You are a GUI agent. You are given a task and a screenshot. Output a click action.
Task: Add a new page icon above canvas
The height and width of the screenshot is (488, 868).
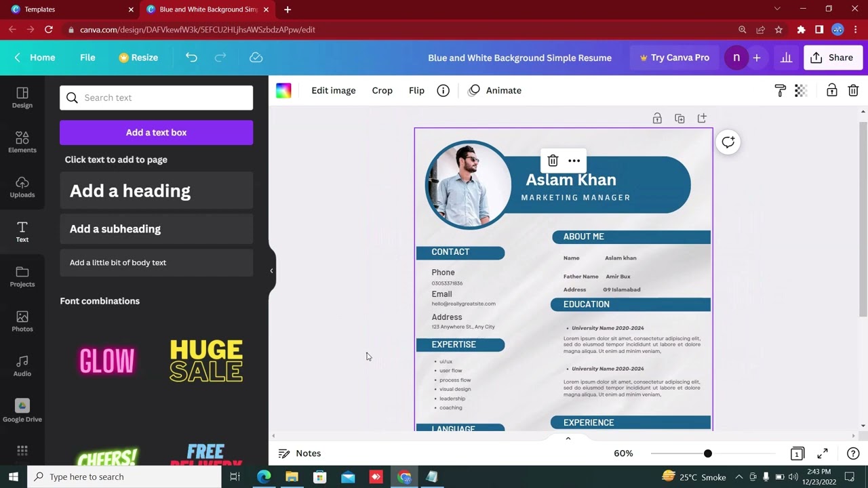coord(702,119)
